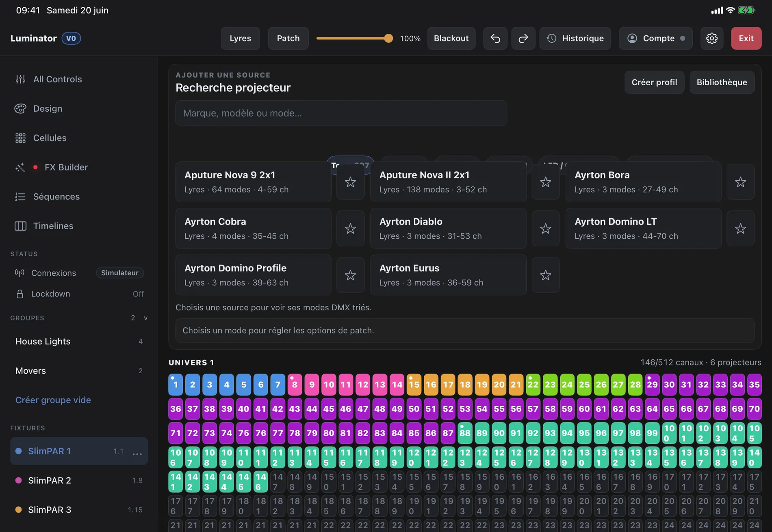Click the pink color dot of SlimPAR 2

[18, 480]
